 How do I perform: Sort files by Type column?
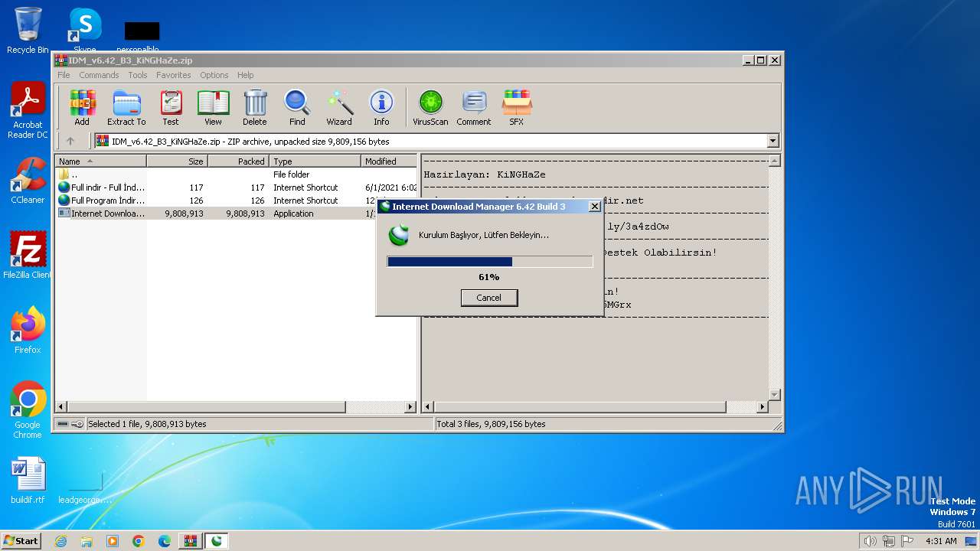point(315,161)
